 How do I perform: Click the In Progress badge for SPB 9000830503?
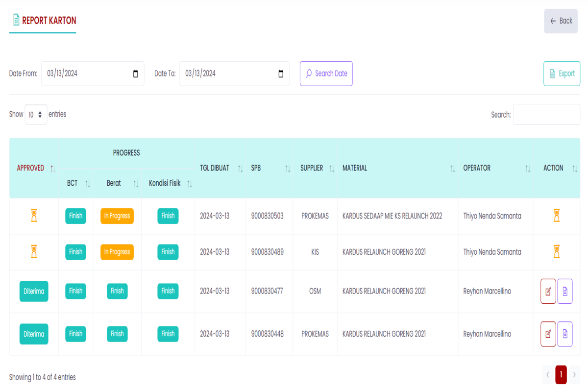tap(117, 216)
